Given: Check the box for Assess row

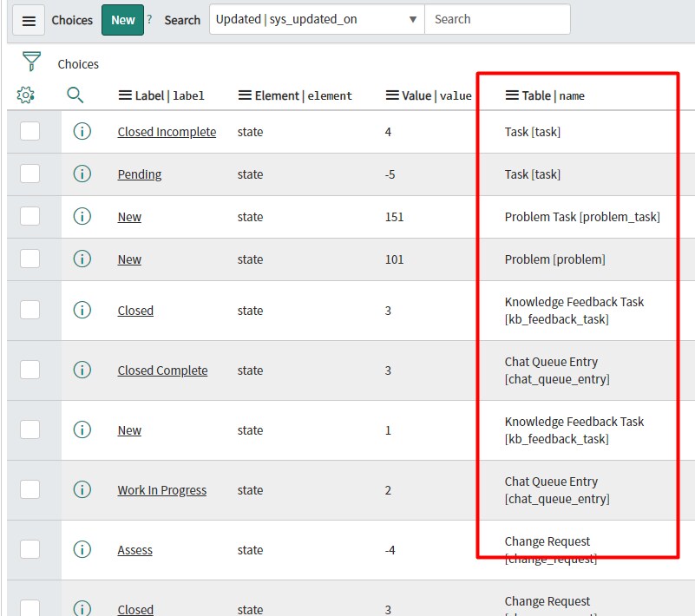Looking at the screenshot, I should point(30,550).
